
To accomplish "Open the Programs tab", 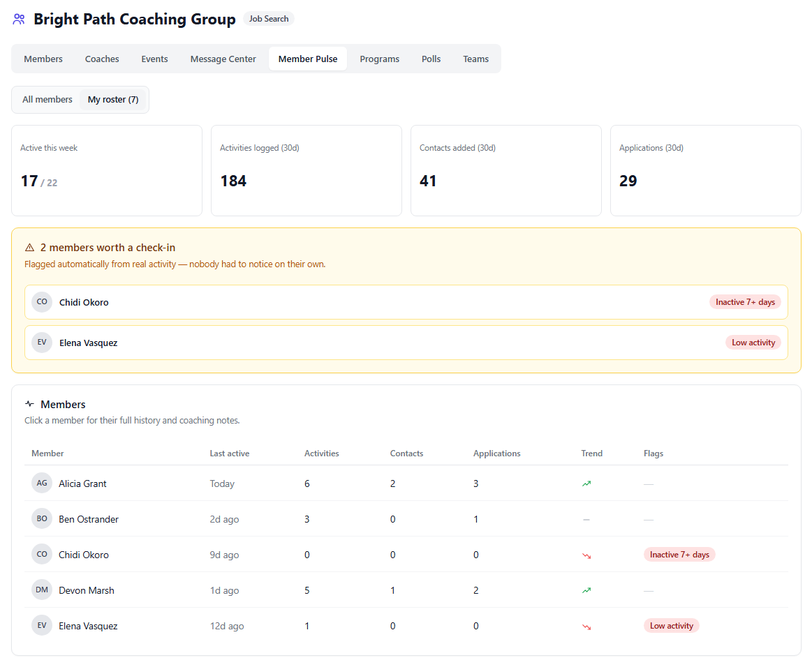I will pos(380,59).
